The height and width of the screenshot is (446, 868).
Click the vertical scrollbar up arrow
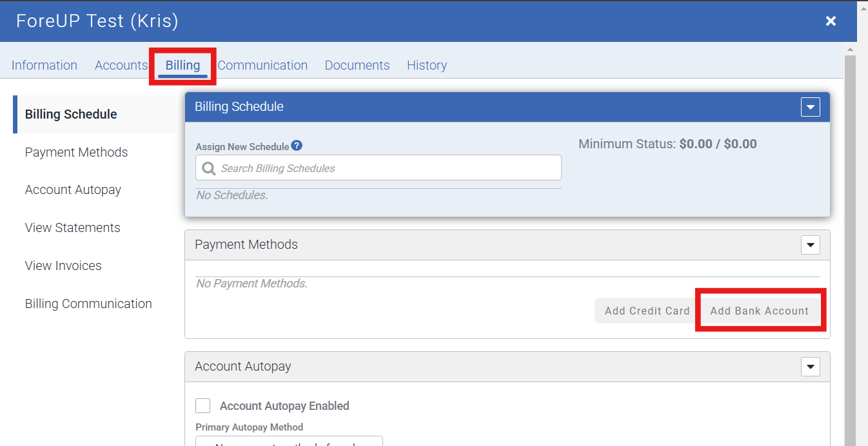(850, 50)
